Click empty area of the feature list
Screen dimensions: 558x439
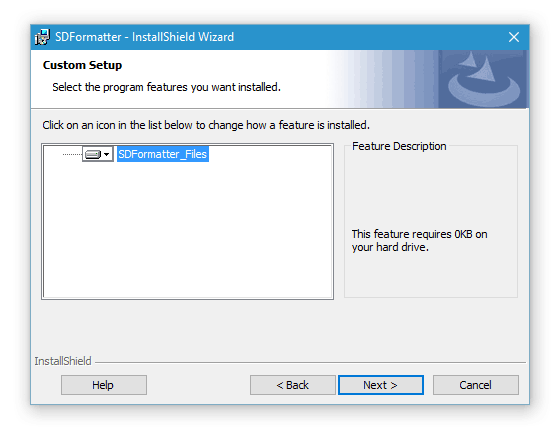(188, 231)
